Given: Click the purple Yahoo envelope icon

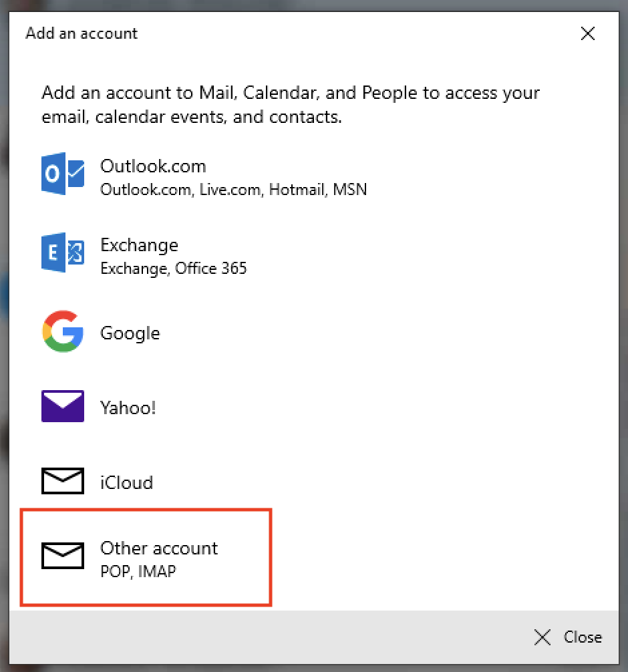Looking at the screenshot, I should click(x=63, y=406).
